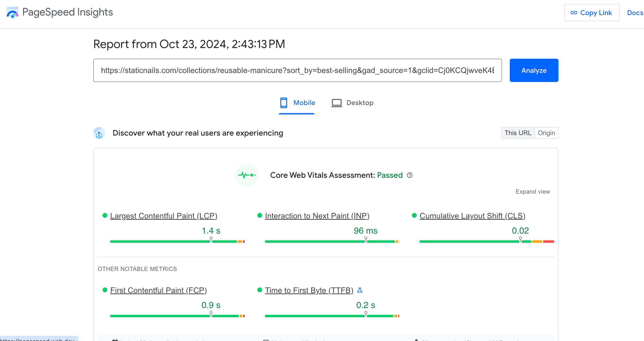Click the CLS distribution bar marker
The image size is (644, 341).
[x=520, y=239]
